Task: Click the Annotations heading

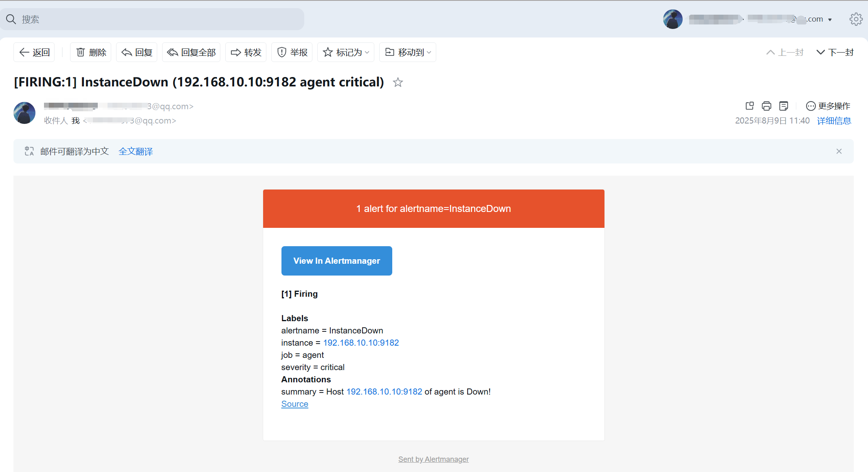Action: click(x=306, y=379)
